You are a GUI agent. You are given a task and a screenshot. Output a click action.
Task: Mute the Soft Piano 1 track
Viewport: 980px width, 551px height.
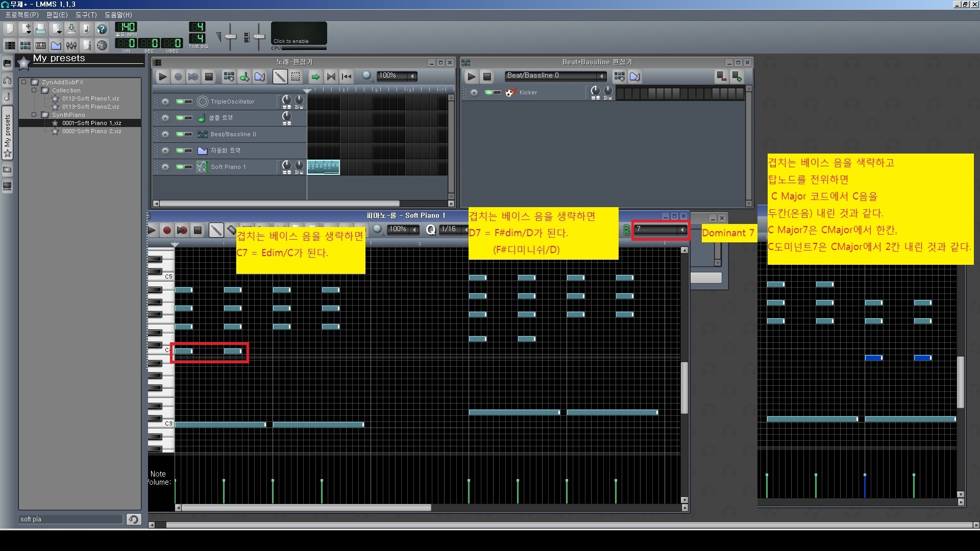pos(180,167)
